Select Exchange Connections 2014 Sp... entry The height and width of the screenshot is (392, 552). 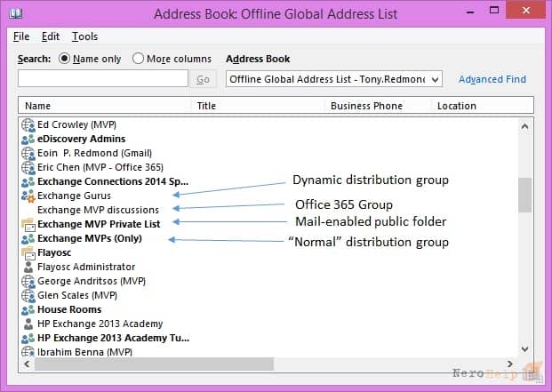coord(113,181)
